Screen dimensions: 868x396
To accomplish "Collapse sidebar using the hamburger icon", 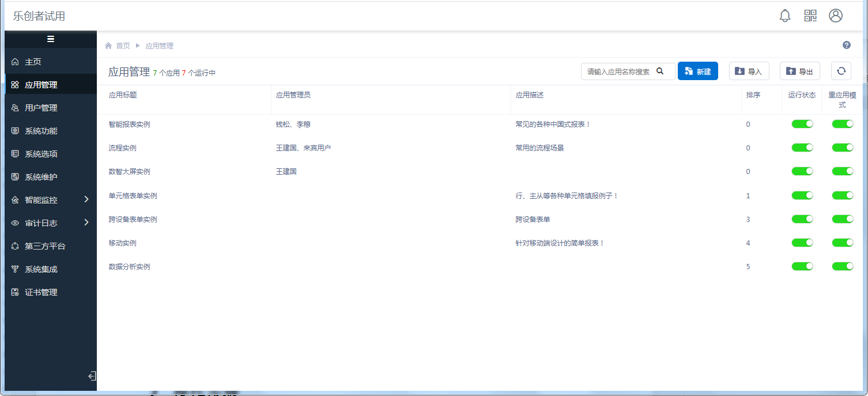I will point(51,39).
